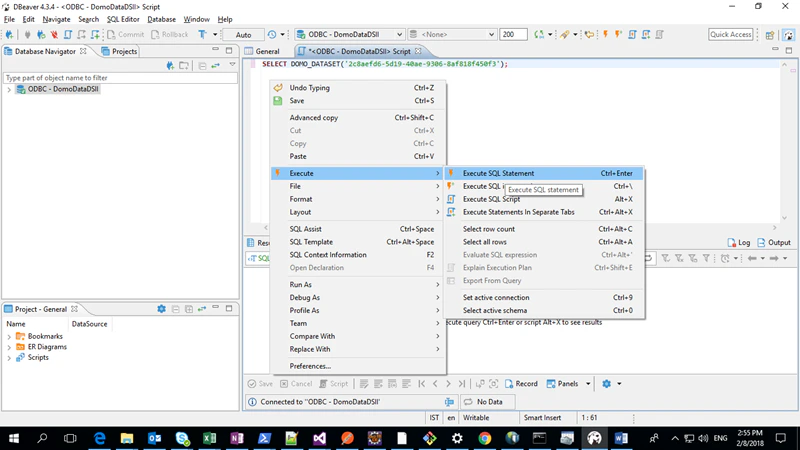Choose Set active connection entry

pos(543,297)
